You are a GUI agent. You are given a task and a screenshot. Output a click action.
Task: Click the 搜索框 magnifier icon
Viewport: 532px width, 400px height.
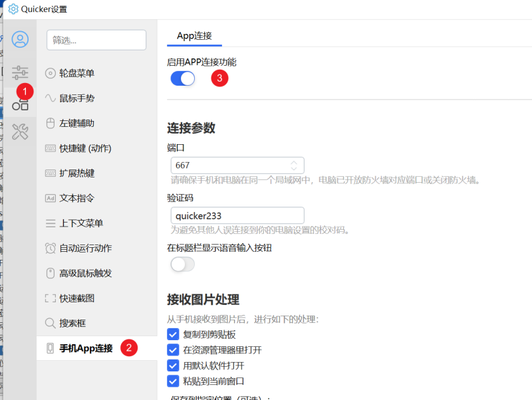coord(51,323)
